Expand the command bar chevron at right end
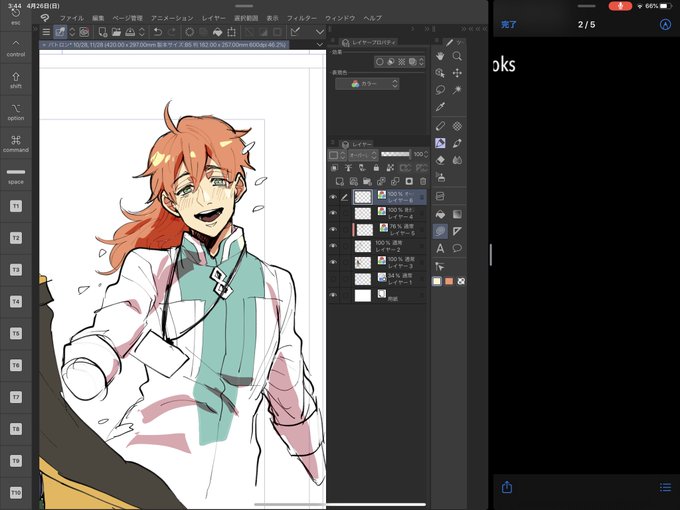Viewport: 680px width, 510px height. pos(320,32)
